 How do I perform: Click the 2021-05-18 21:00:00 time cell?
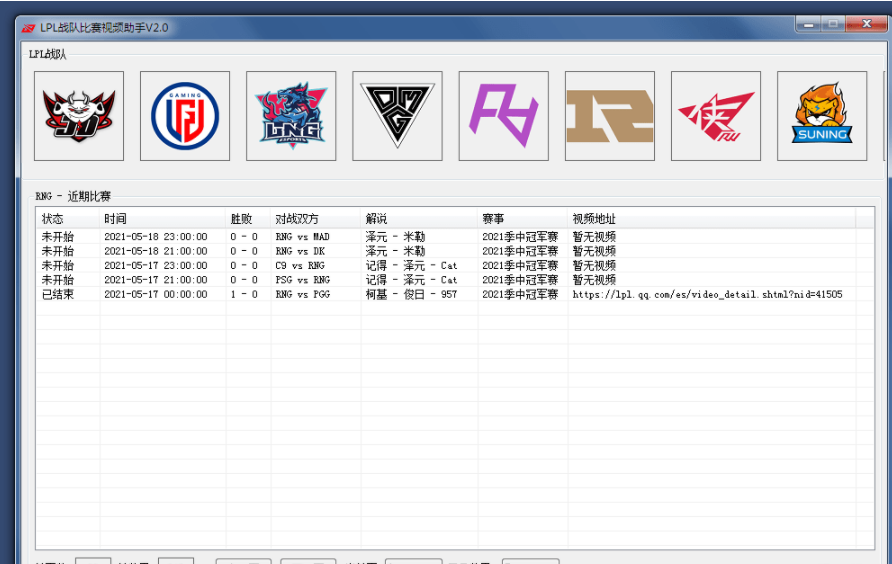156,251
